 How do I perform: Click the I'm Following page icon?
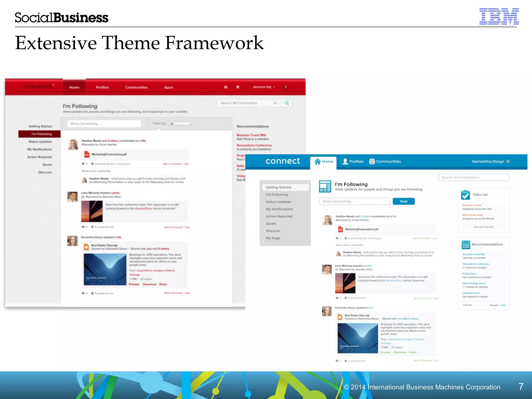(x=325, y=187)
